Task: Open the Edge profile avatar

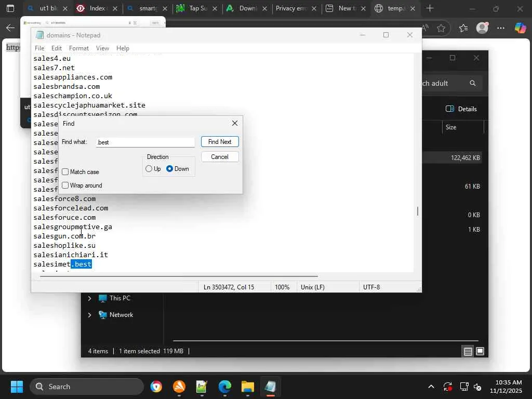Action: (x=482, y=28)
